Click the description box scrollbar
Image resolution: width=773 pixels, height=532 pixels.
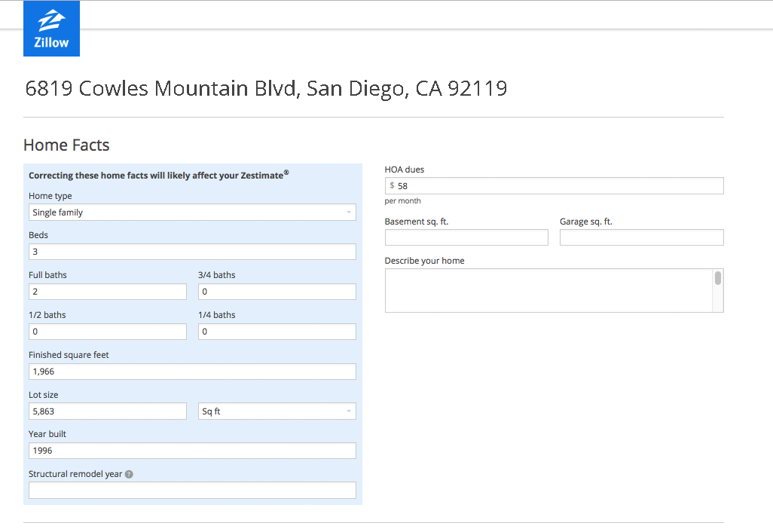click(718, 279)
